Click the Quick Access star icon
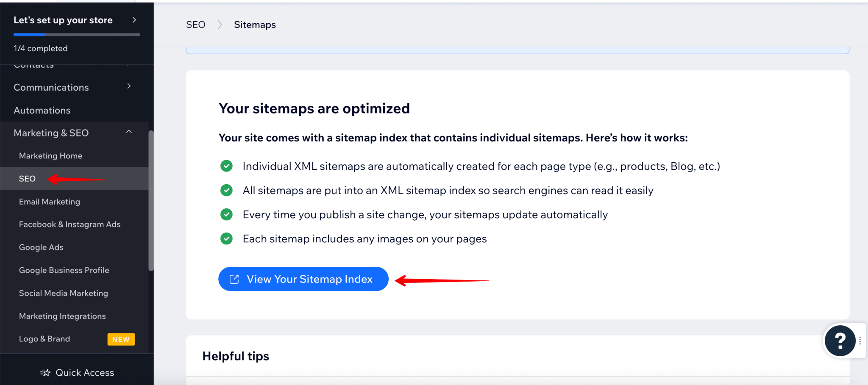 tap(45, 372)
